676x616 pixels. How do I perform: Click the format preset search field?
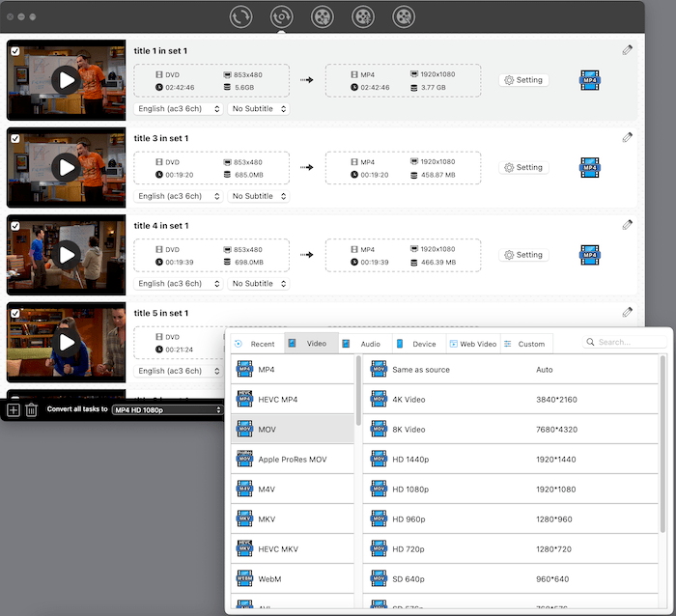pyautogui.click(x=628, y=342)
